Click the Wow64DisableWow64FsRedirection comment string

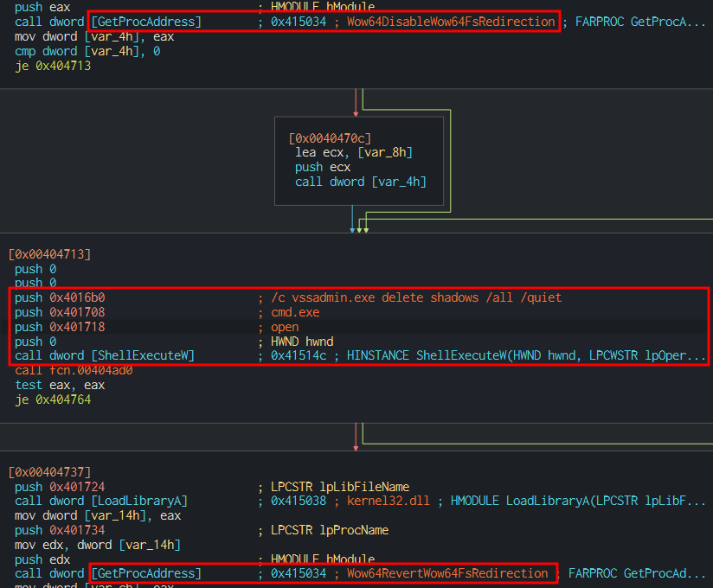coord(451,22)
